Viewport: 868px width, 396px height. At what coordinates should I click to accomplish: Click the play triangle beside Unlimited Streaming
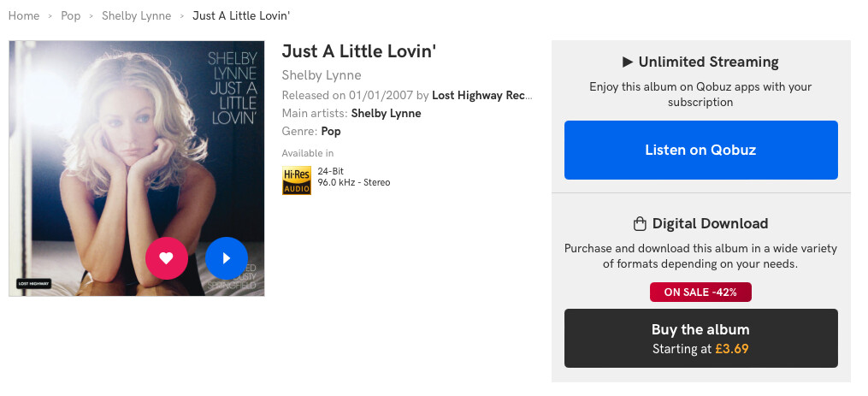[x=627, y=62]
